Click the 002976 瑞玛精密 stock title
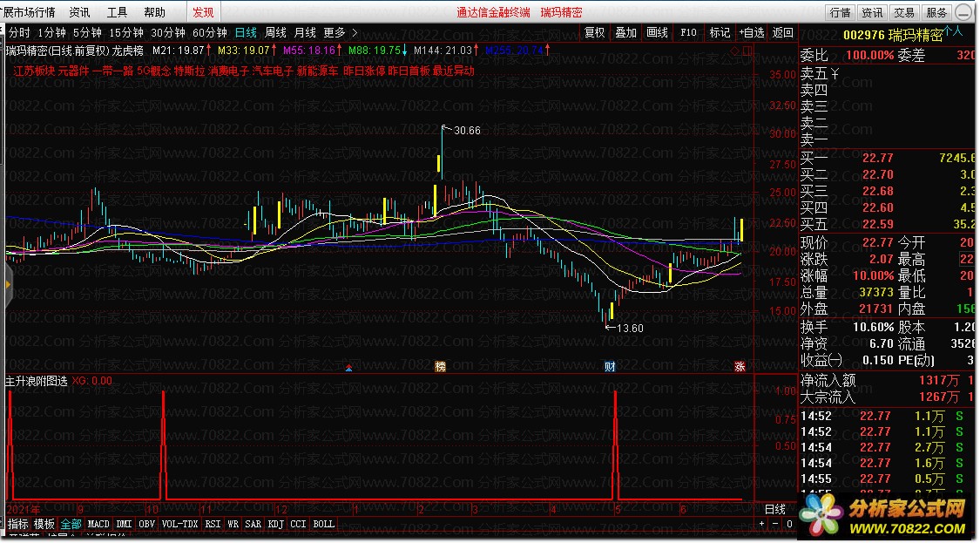 tap(893, 36)
